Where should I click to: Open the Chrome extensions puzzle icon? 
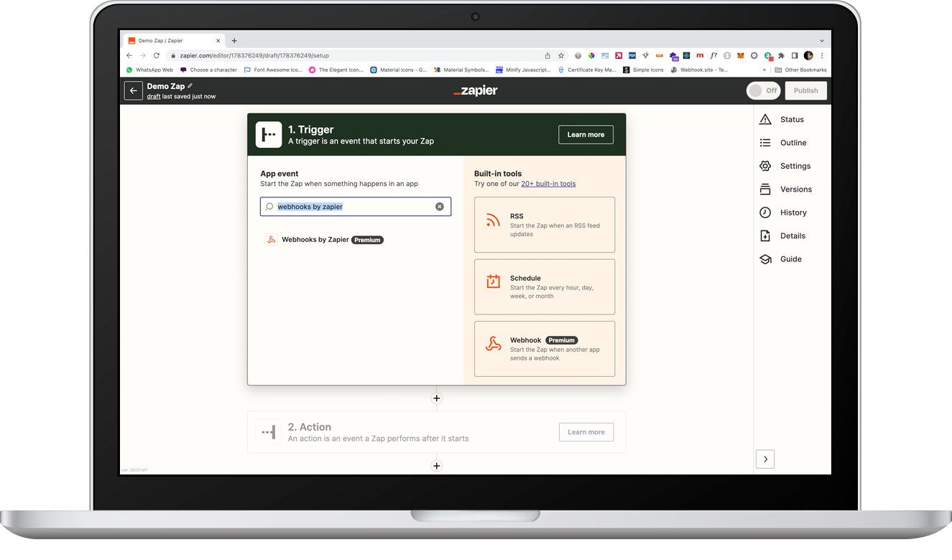click(781, 55)
